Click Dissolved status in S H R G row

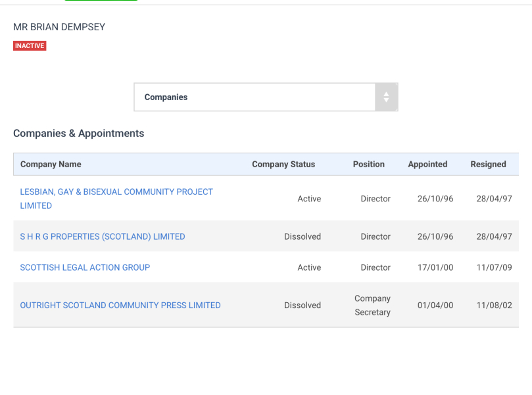(x=302, y=236)
